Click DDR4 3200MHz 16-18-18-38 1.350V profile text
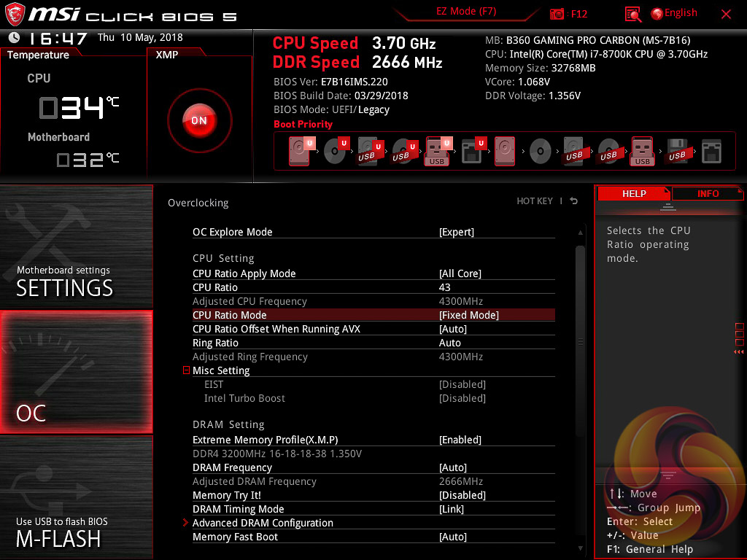 pos(276,454)
